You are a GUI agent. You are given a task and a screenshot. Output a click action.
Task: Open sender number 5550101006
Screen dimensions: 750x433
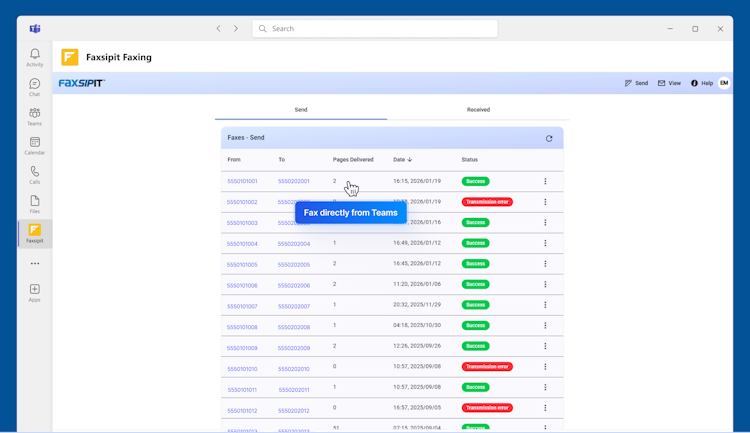click(x=242, y=286)
